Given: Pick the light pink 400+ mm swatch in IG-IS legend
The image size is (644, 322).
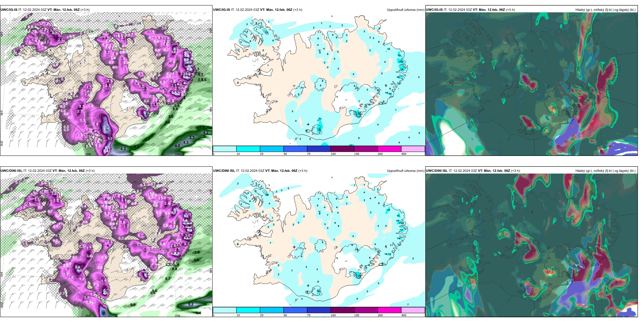Looking at the screenshot, I should (413, 149).
